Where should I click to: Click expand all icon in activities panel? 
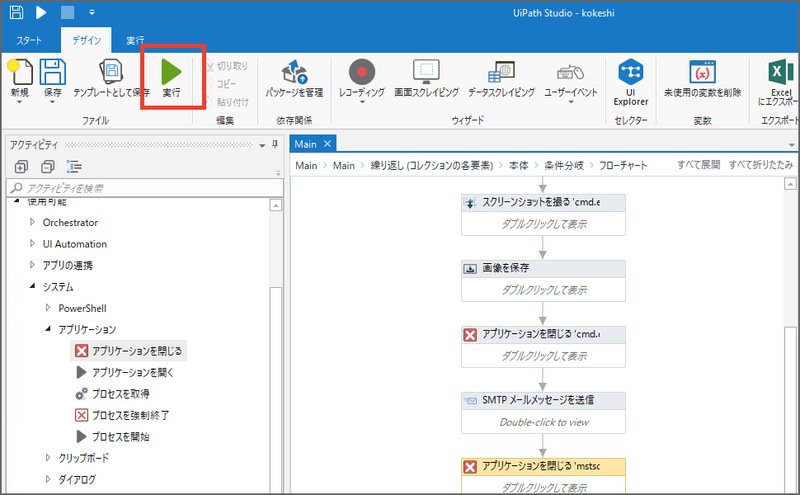tap(21, 167)
